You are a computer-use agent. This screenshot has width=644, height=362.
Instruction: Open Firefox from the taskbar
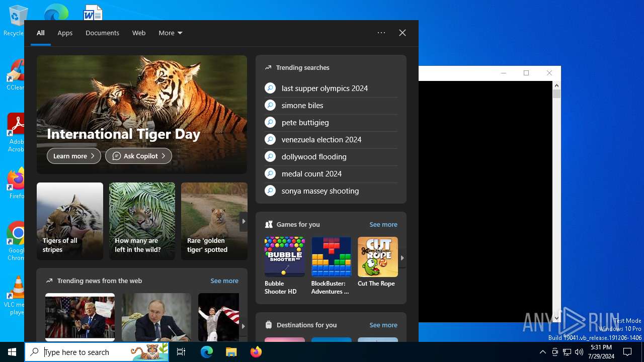pos(256,352)
